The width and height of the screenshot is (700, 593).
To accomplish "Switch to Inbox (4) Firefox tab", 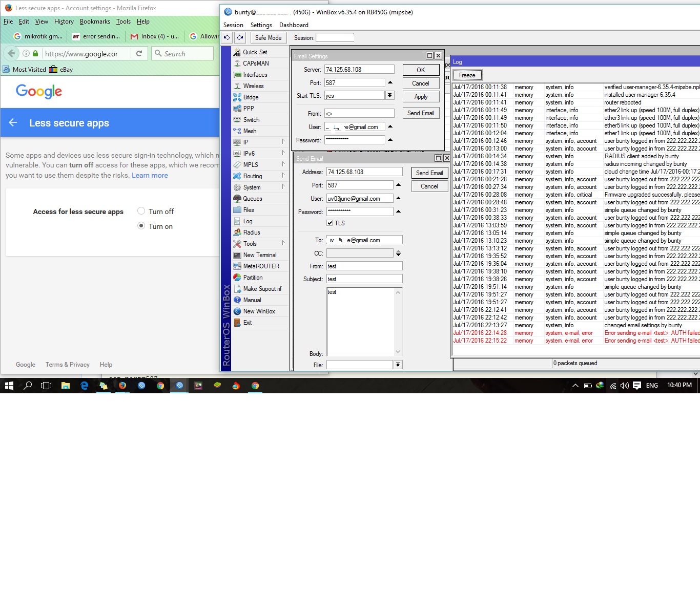I will [x=154, y=36].
